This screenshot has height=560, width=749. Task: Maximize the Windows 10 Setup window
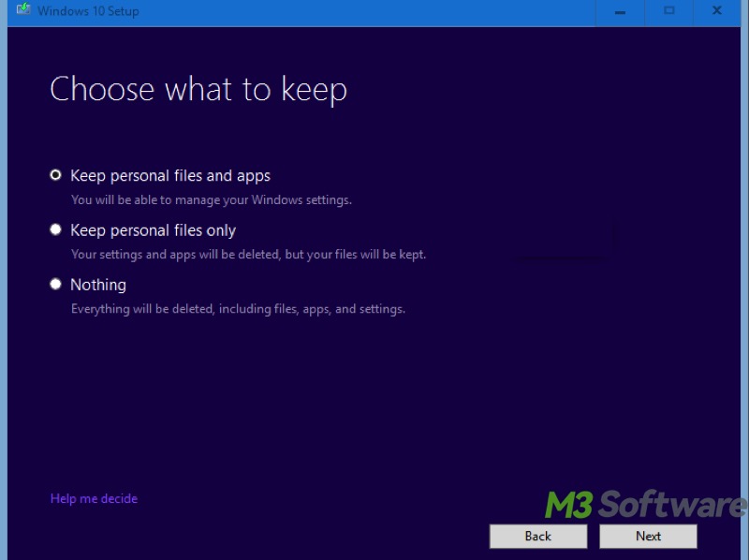point(668,10)
